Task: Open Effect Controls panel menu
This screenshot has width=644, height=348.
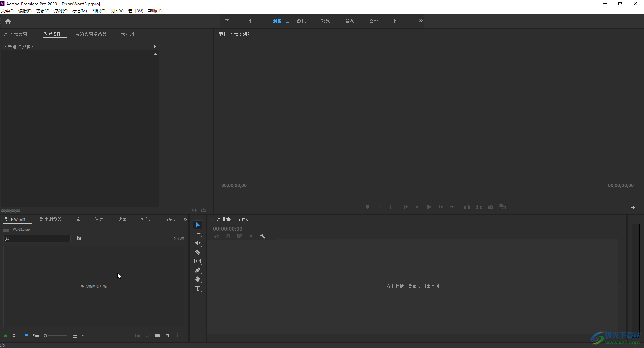Action: tap(66, 34)
